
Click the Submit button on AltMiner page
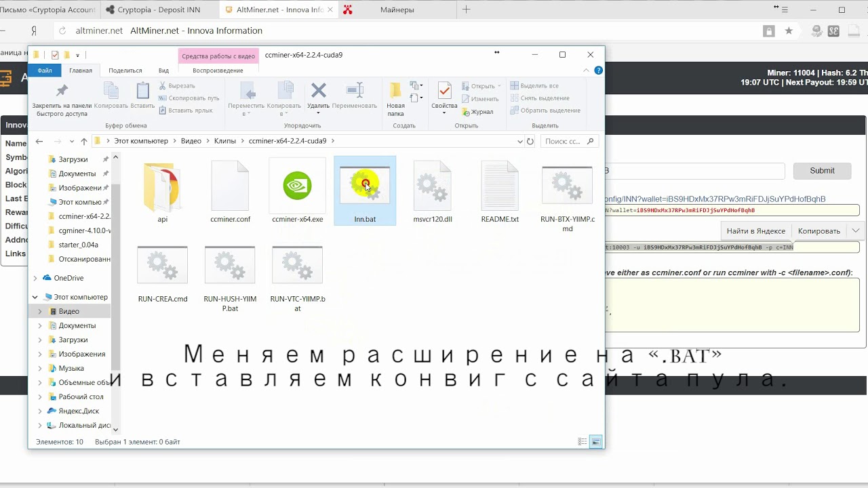pyautogui.click(x=822, y=171)
